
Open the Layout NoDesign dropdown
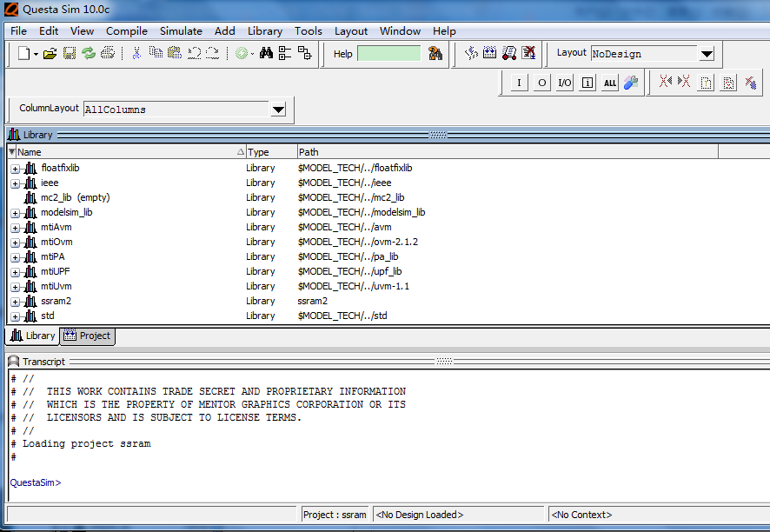pos(707,54)
